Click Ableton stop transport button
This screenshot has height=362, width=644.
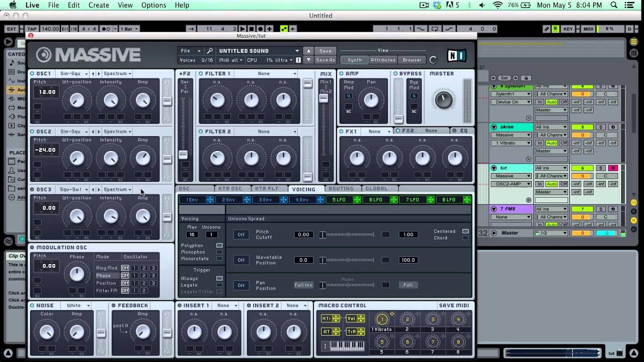(x=252, y=29)
